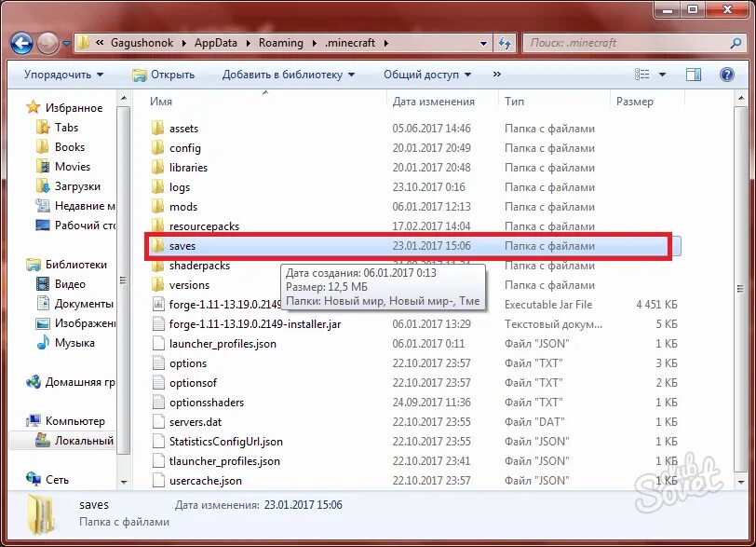The height and width of the screenshot is (547, 756).
Task: Select forge-1.11-13.19.0.2149-installer.jar file icon
Action: coord(158,323)
